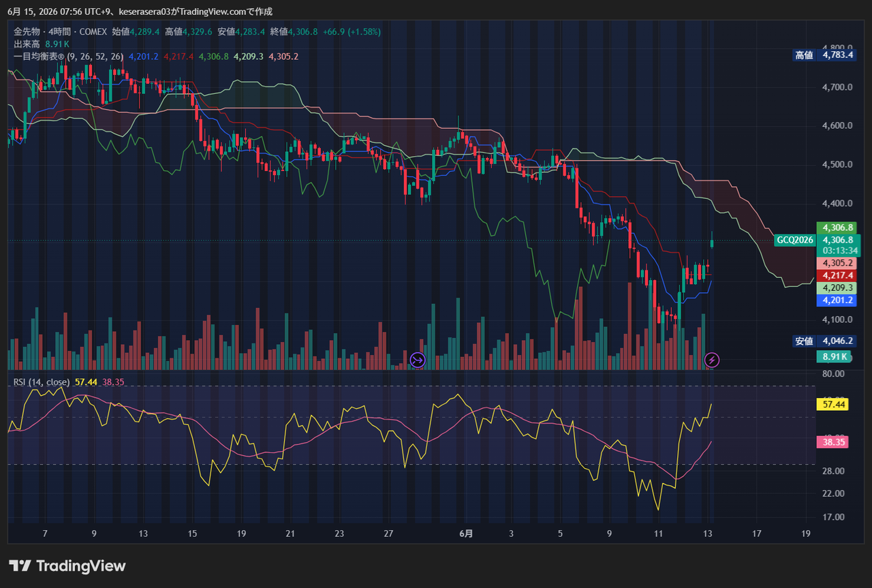The width and height of the screenshot is (872, 588).
Task: Click the 4,500.0 price axis label
Action: (837, 165)
